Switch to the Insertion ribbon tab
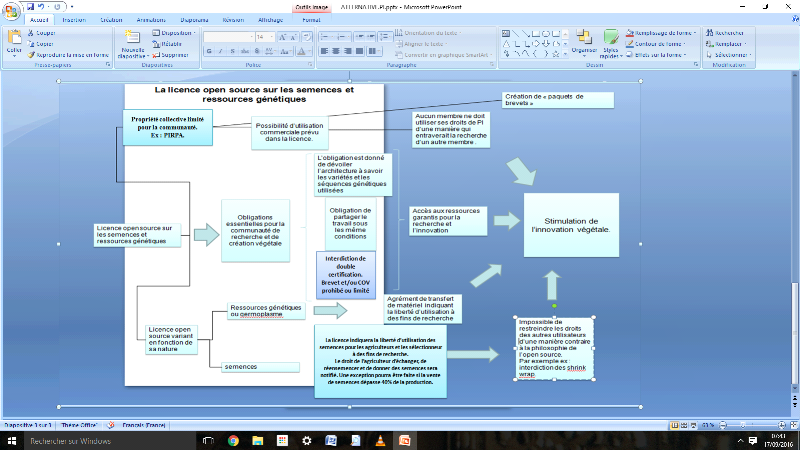The image size is (800, 450). [x=73, y=19]
